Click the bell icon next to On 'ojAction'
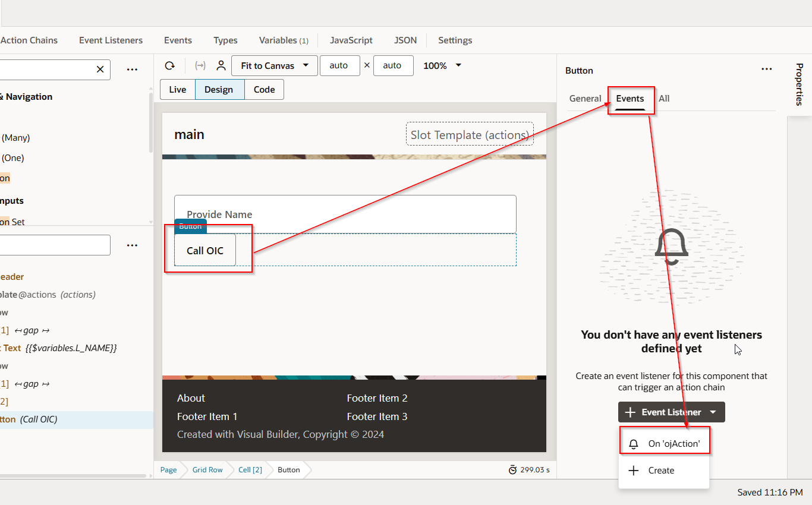The image size is (812, 505). tap(632, 443)
